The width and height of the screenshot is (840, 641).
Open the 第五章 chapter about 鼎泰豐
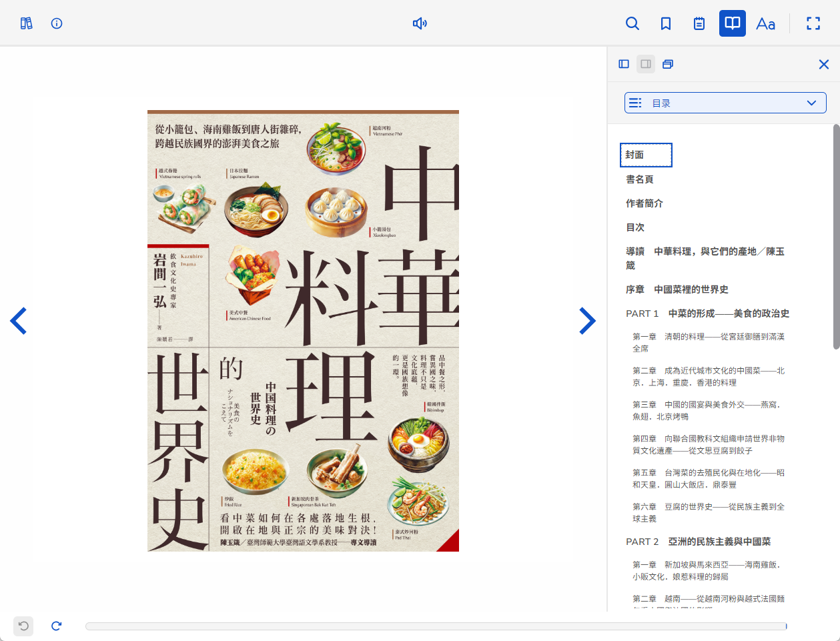pyautogui.click(x=707, y=478)
